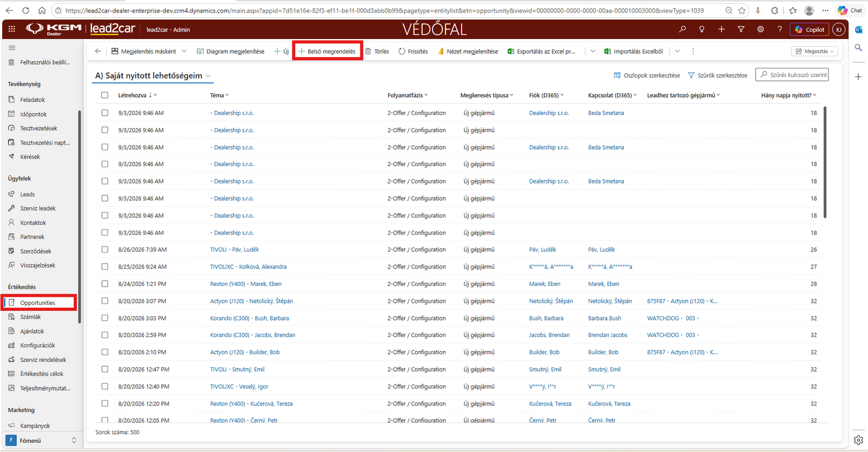868x452 pixels.
Task: Open the Copilot button
Action: point(809,29)
